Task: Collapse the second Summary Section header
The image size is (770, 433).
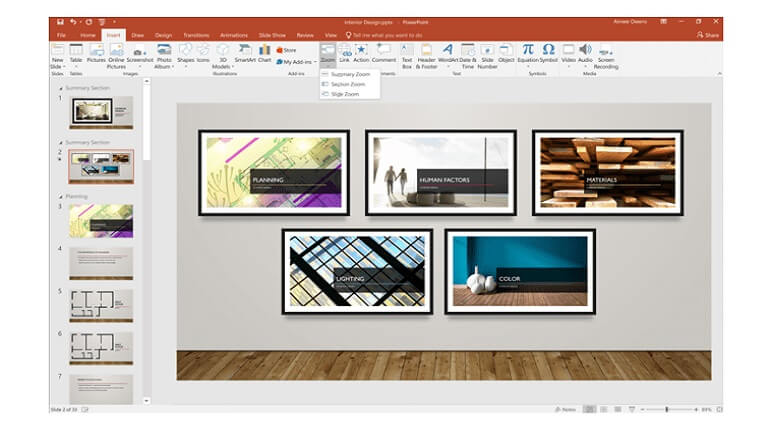Action: pyautogui.click(x=61, y=143)
